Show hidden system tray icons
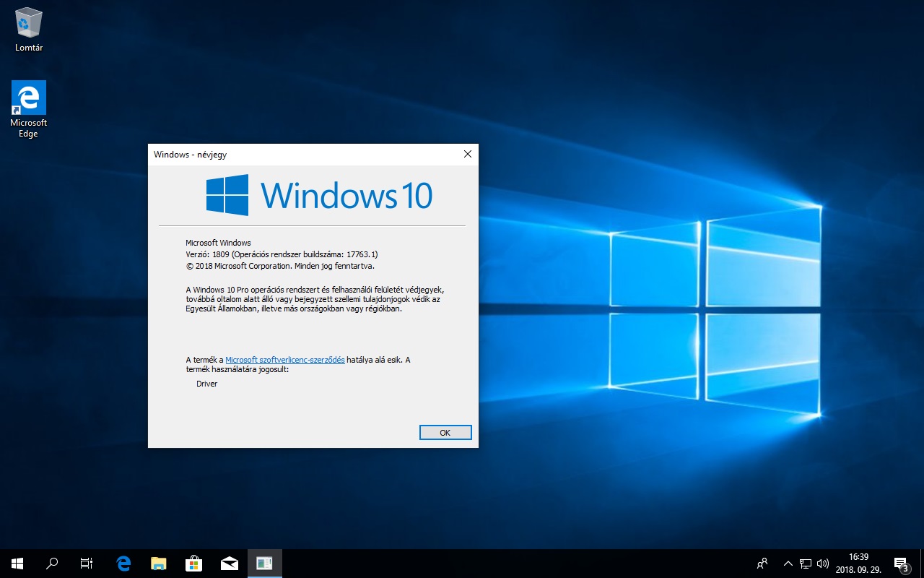 click(x=788, y=564)
